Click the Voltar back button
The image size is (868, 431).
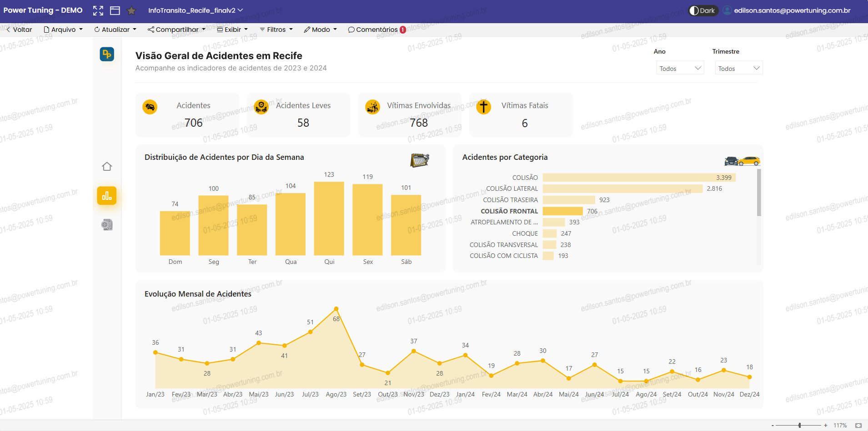[x=19, y=30]
